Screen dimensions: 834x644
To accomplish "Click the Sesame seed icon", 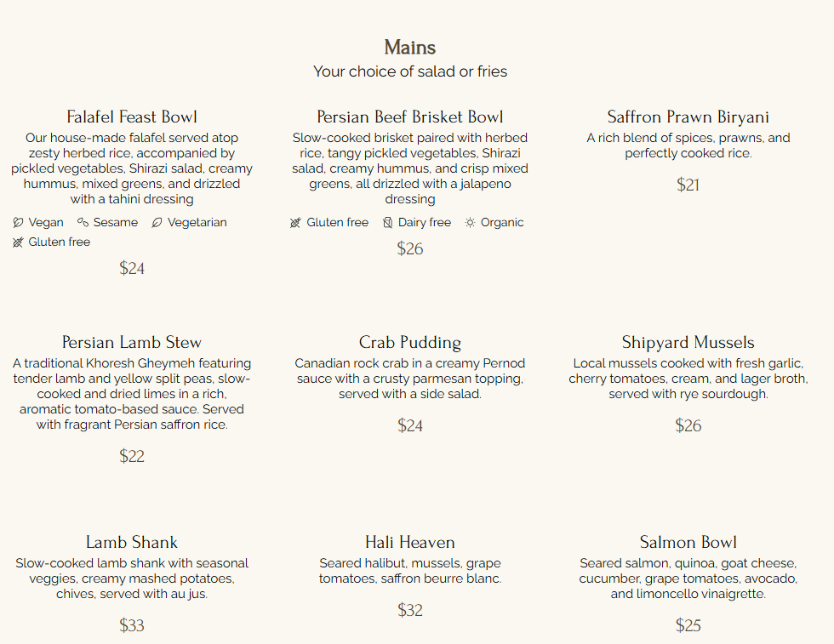I will click(x=83, y=222).
